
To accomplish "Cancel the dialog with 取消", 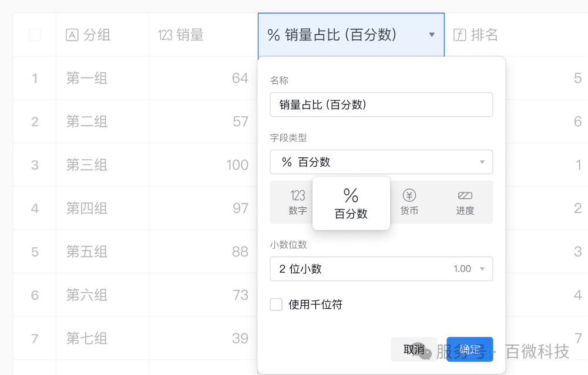I will 414,349.
